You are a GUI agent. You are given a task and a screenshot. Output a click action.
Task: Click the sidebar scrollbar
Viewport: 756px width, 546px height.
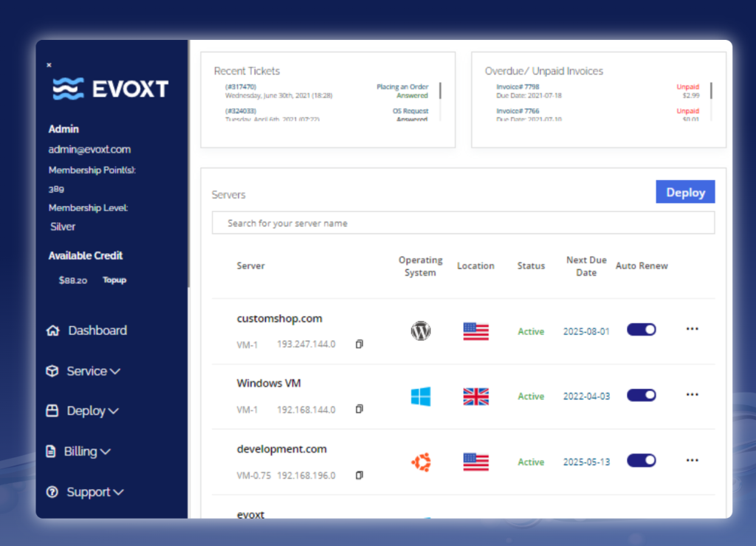[x=188, y=164]
